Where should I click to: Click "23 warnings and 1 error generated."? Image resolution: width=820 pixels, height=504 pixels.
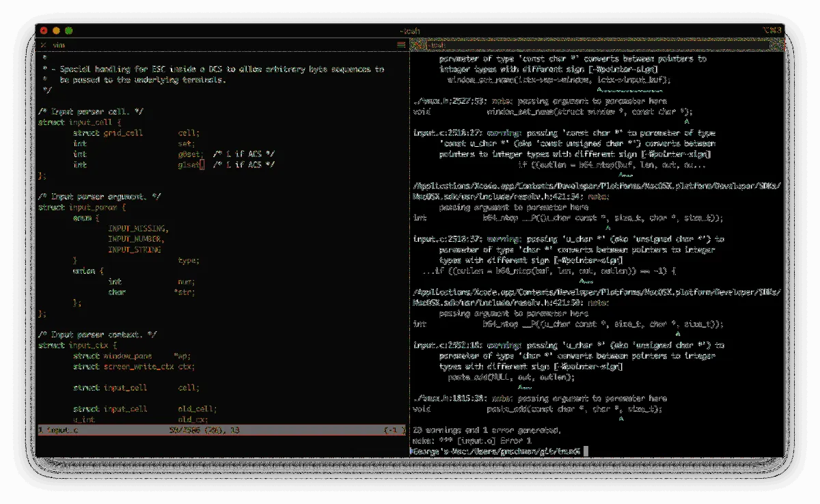coord(486,430)
